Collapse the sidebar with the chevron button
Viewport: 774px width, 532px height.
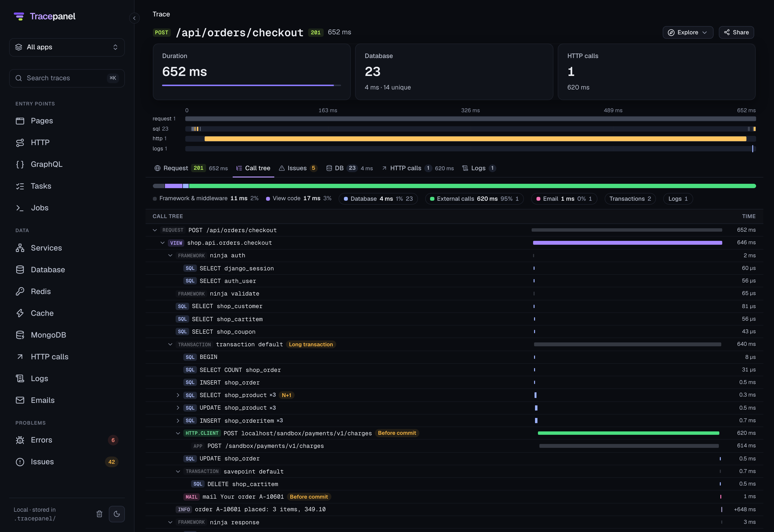[134, 18]
